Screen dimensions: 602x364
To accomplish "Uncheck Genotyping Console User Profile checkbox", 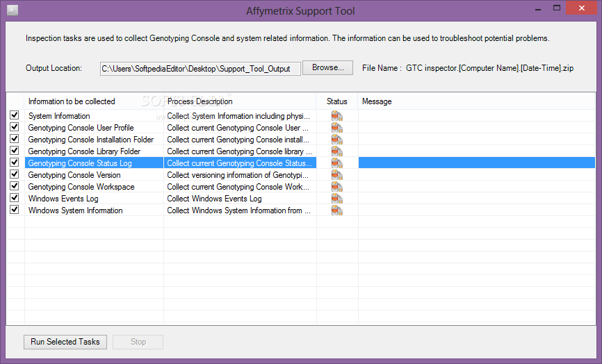I will click(x=15, y=127).
